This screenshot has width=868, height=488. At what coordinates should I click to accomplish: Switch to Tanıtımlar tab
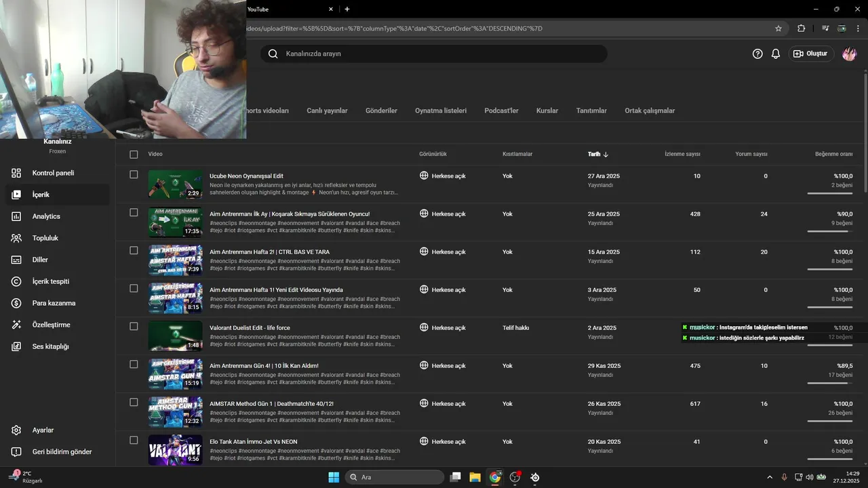tap(591, 110)
